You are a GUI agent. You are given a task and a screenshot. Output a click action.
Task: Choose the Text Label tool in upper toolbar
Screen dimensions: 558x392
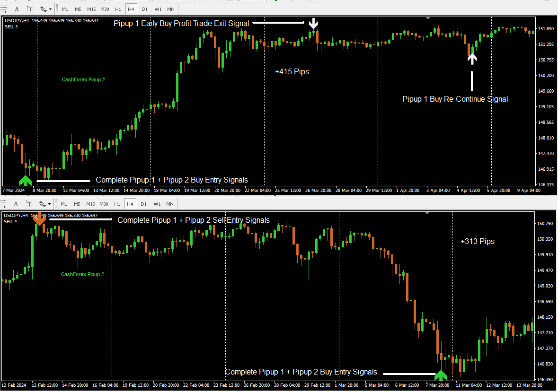pos(30,9)
